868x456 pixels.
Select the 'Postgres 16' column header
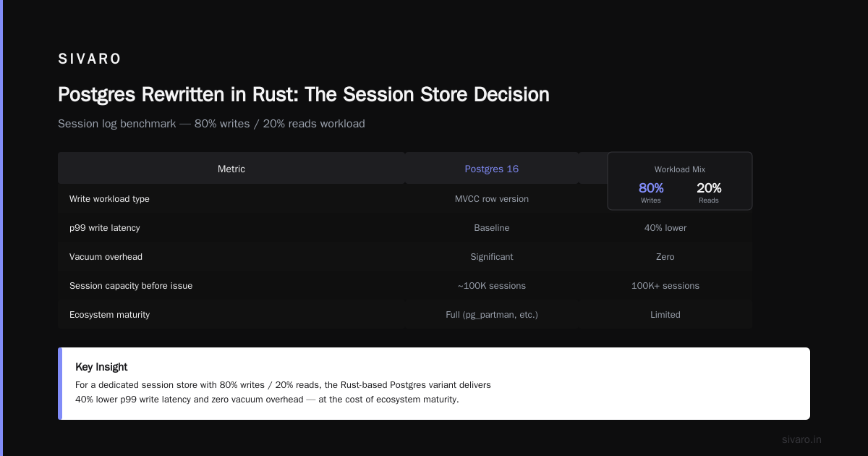click(x=492, y=169)
